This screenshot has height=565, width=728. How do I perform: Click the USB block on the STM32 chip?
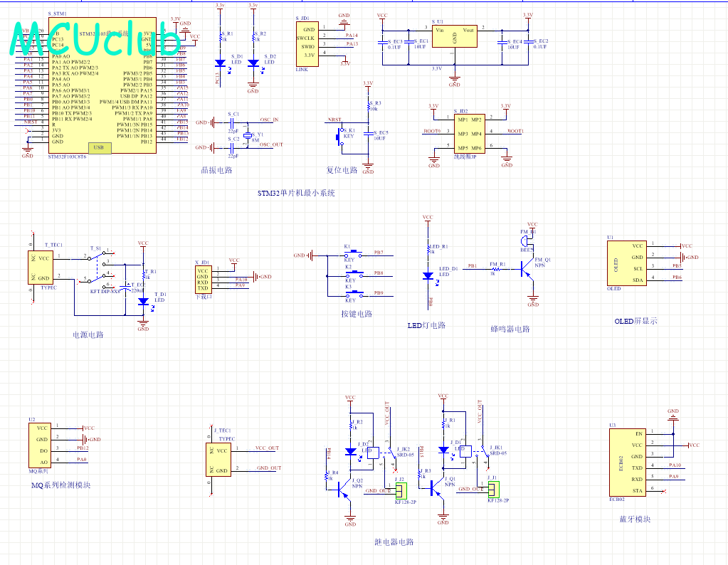tap(99, 147)
